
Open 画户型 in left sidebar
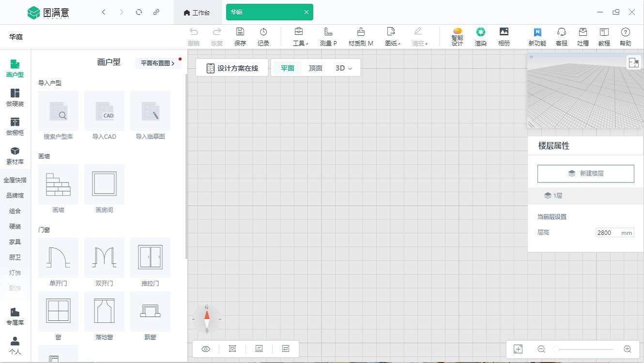(15, 68)
